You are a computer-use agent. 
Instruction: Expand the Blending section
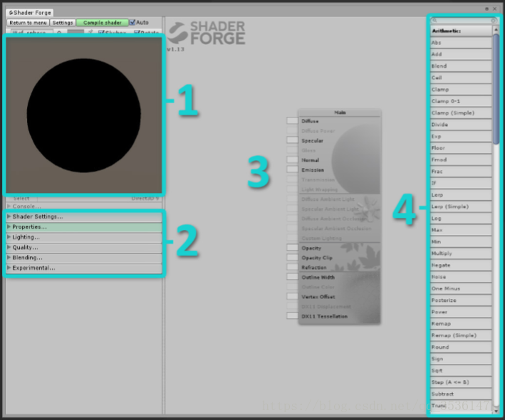tap(84, 258)
